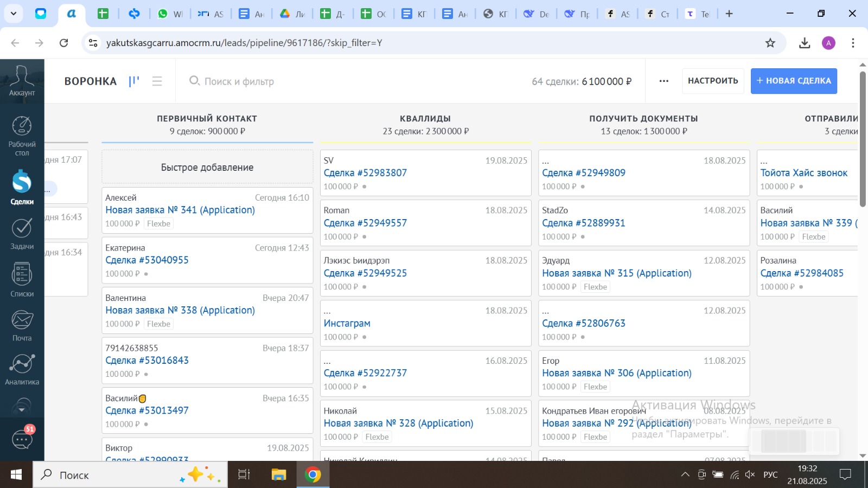This screenshot has height=488, width=868.
Task: Open Сделка #52984085 link
Action: point(802,273)
